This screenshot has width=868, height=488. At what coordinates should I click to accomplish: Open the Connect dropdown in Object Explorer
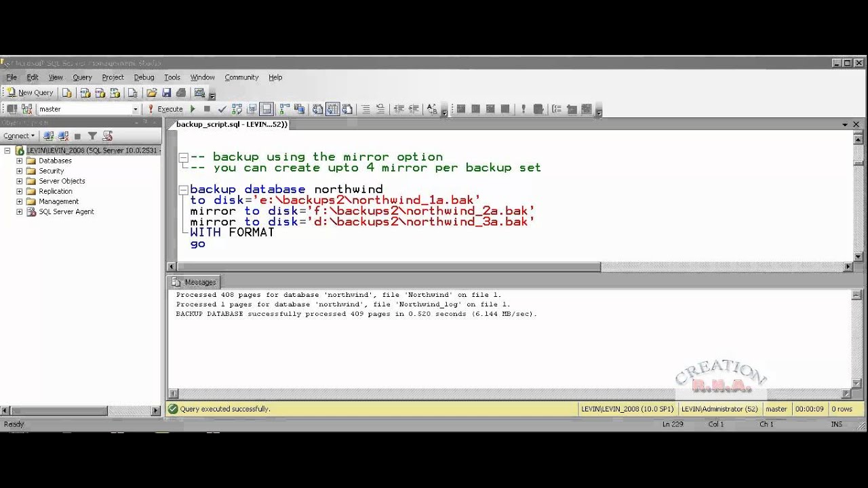19,136
